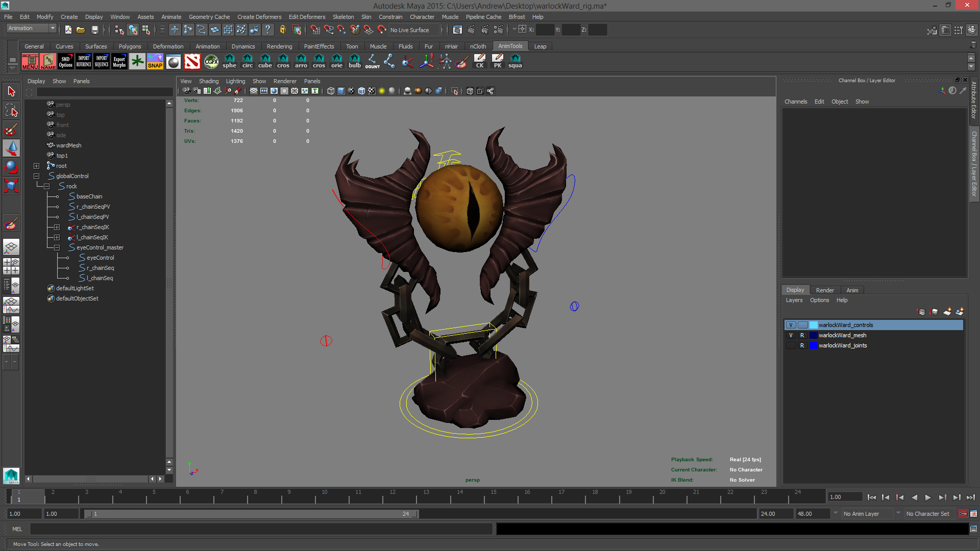Image resolution: width=980 pixels, height=551 pixels.
Task: Open the Animation menu set dropdown
Action: 32,29
